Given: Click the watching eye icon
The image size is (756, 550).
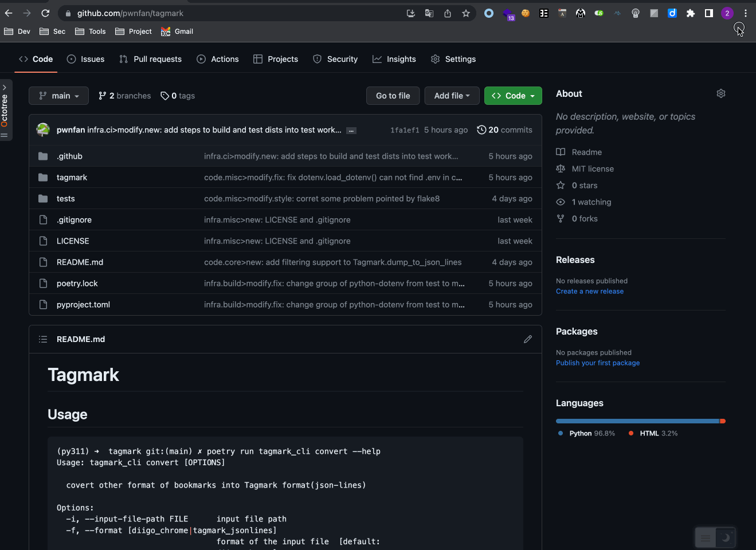Looking at the screenshot, I should pos(560,202).
